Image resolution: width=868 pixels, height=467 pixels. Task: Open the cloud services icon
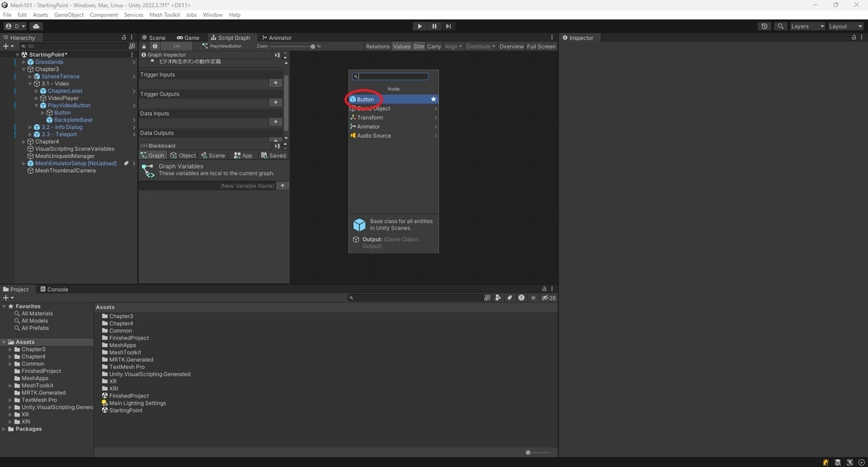(x=36, y=26)
